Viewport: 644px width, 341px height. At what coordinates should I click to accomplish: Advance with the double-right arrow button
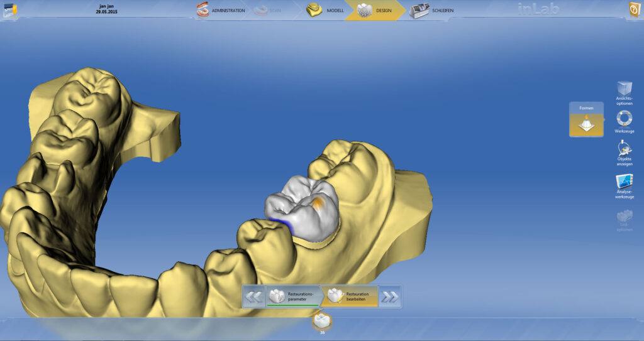click(390, 297)
